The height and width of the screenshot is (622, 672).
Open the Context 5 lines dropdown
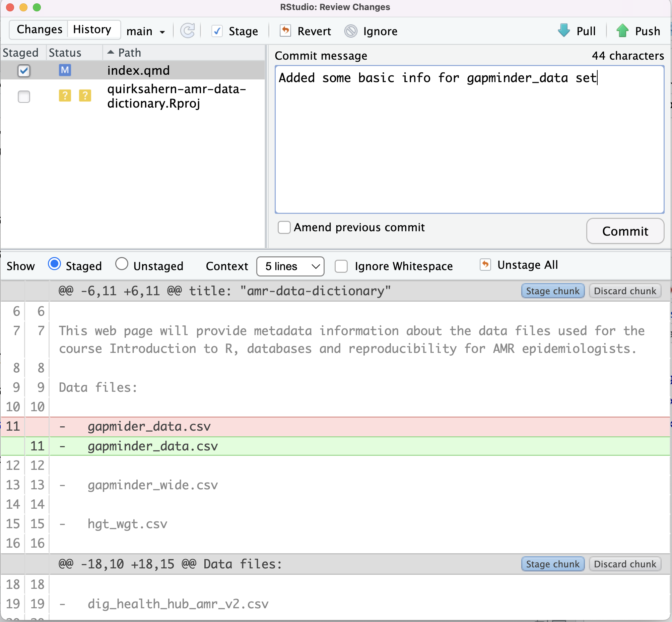[x=290, y=266]
